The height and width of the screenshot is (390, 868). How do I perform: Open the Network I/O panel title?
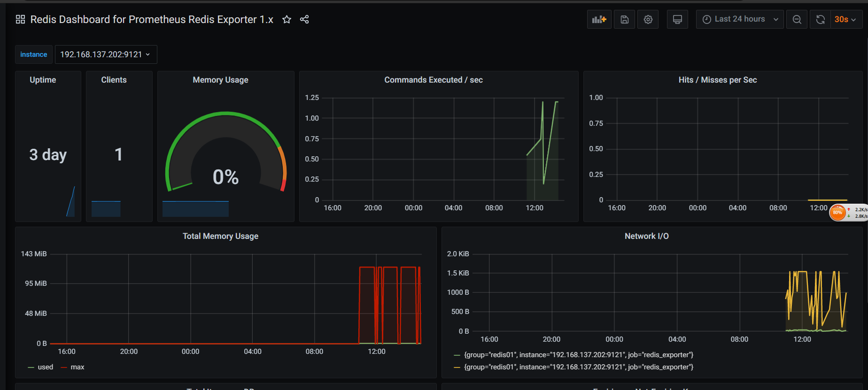[x=647, y=236]
